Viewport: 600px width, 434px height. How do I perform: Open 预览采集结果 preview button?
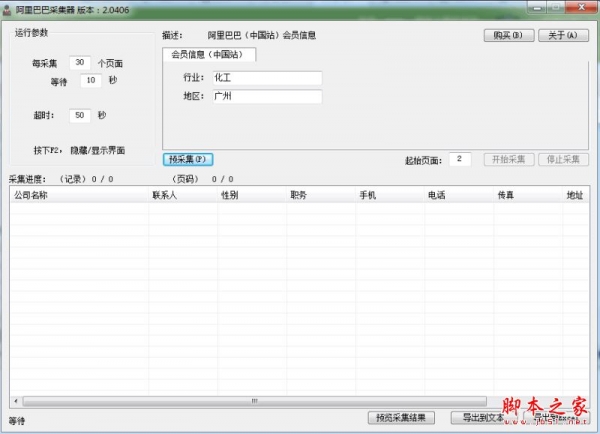[401, 418]
